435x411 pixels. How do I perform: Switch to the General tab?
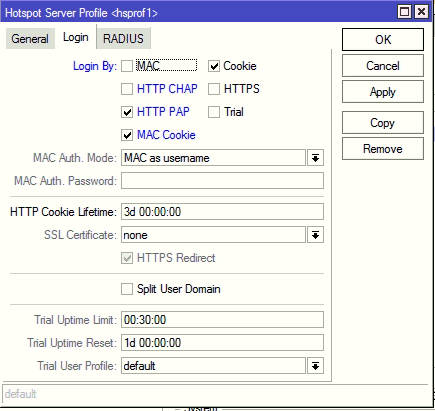click(30, 39)
